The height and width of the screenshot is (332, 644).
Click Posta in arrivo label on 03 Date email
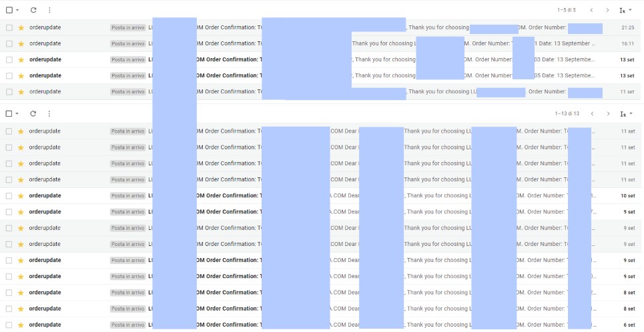pos(127,59)
